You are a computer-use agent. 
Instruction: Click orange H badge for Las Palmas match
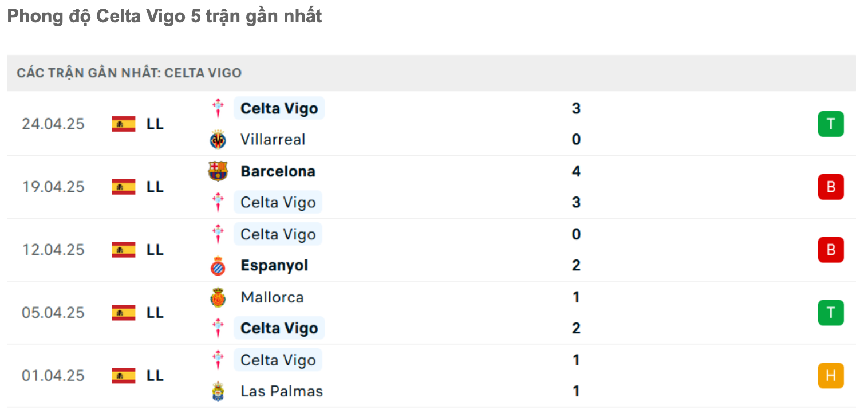pos(831,376)
